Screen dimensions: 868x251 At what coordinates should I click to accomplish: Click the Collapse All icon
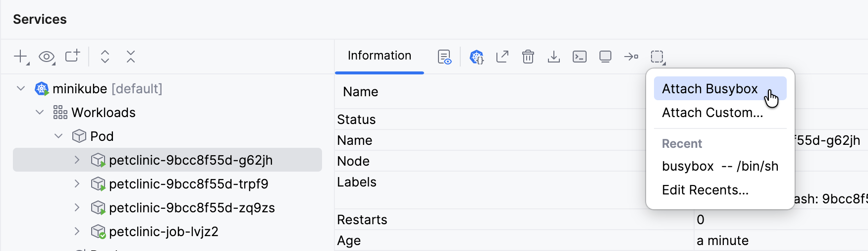[131, 57]
